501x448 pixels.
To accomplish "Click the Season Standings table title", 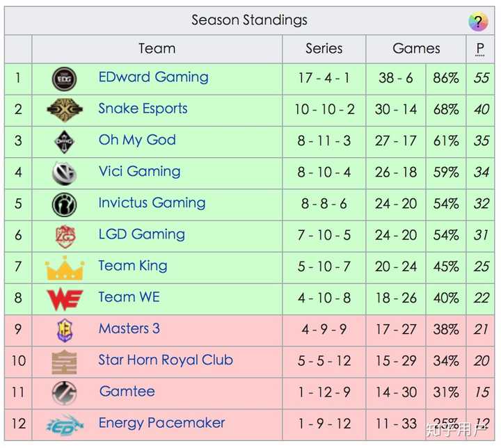I will tap(249, 20).
